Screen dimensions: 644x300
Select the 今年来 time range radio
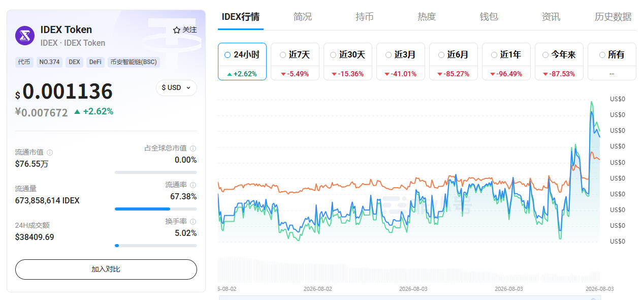pyautogui.click(x=545, y=54)
